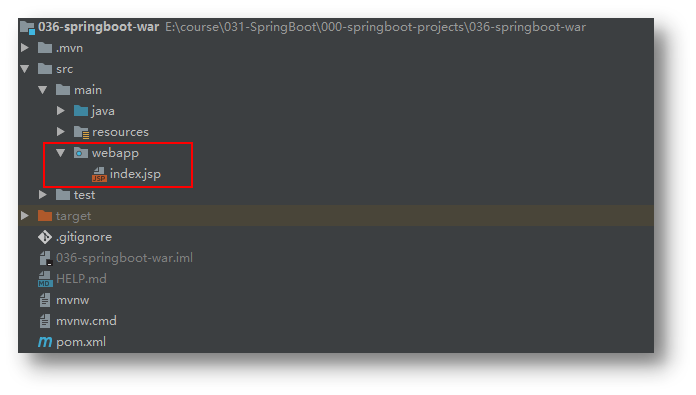Click the orange target folder icon
The height and width of the screenshot is (395, 696).
coord(45,216)
